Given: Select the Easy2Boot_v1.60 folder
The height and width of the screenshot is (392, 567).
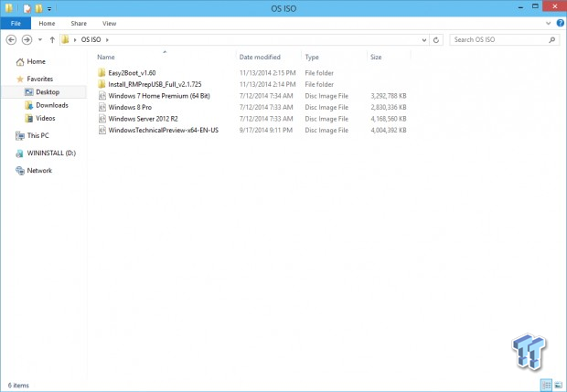Looking at the screenshot, I should tap(132, 73).
